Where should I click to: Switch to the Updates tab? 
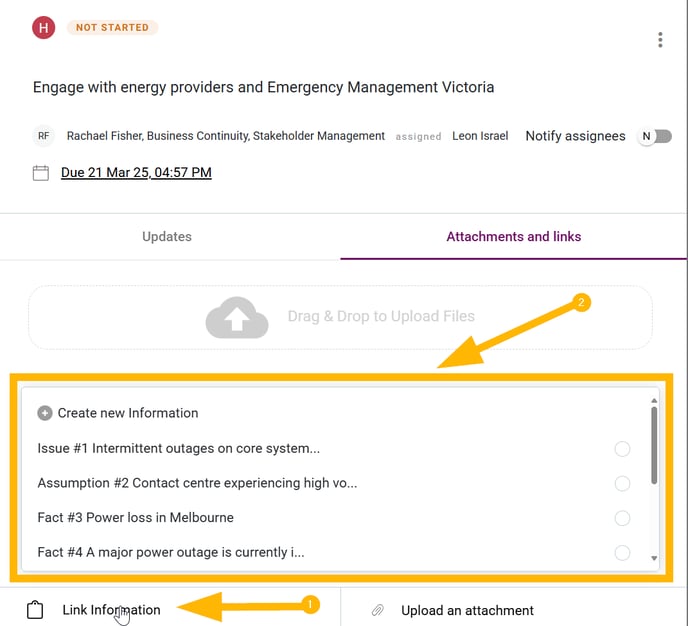(167, 236)
